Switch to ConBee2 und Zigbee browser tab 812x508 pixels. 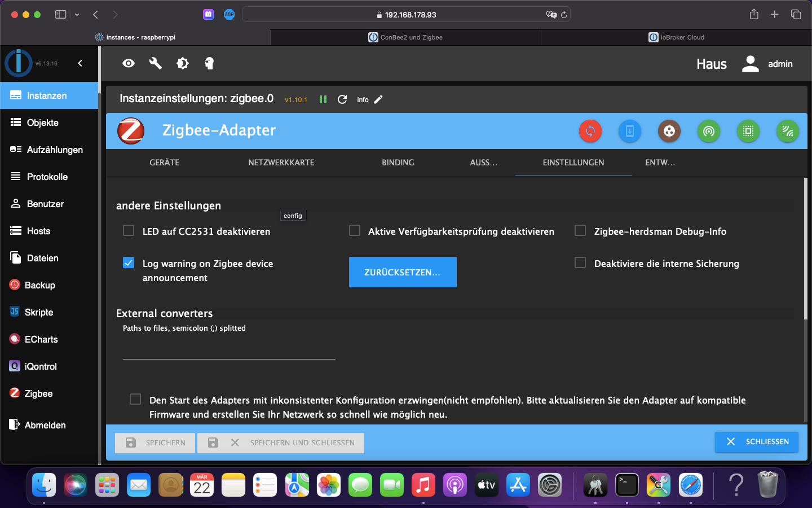tap(405, 37)
